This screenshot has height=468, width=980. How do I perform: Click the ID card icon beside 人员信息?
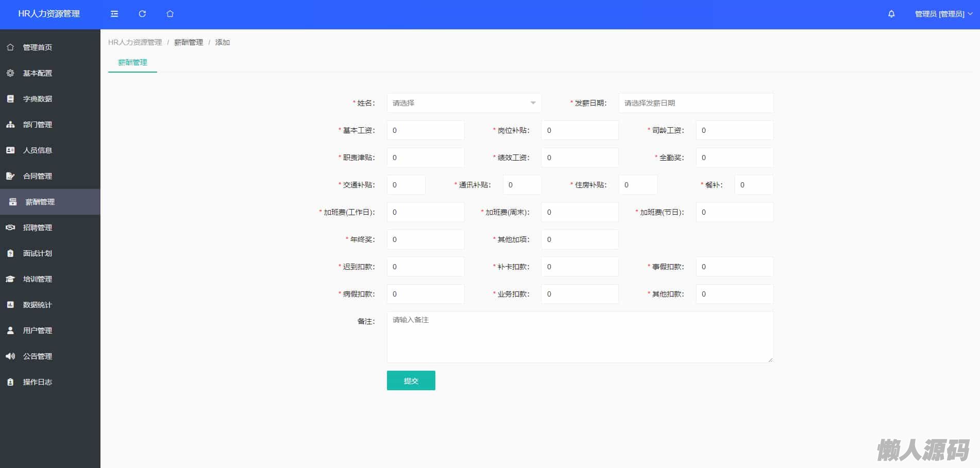[x=10, y=150]
